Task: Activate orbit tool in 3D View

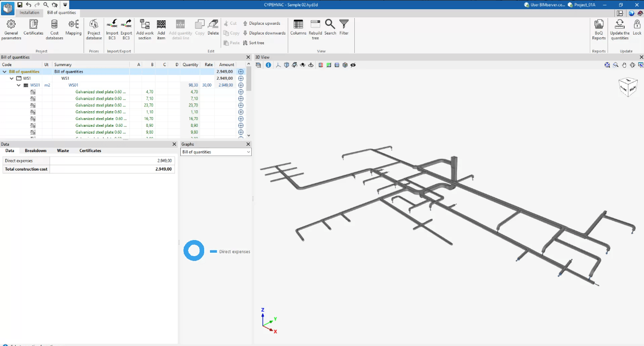Action: (x=632, y=65)
